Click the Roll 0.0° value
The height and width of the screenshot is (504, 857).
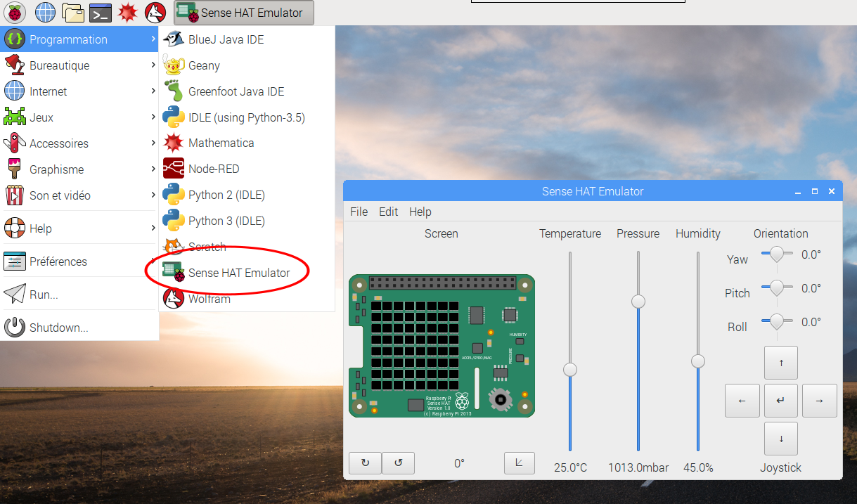click(x=811, y=322)
